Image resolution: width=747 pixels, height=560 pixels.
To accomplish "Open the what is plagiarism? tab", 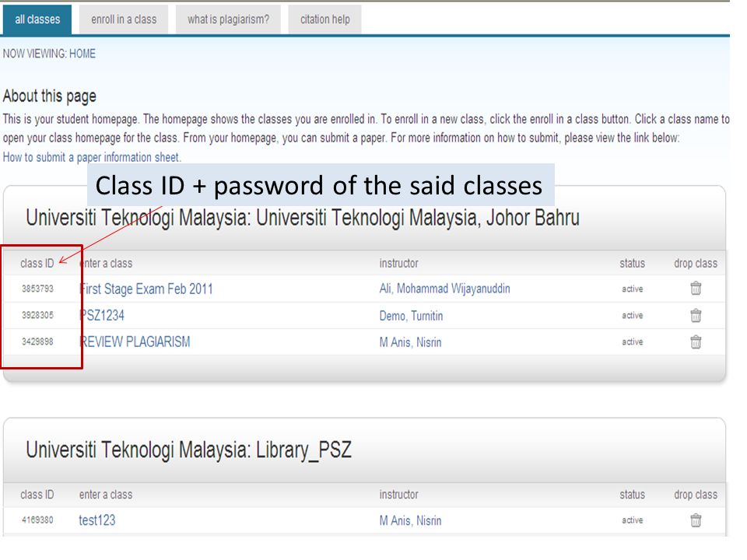I will (228, 19).
